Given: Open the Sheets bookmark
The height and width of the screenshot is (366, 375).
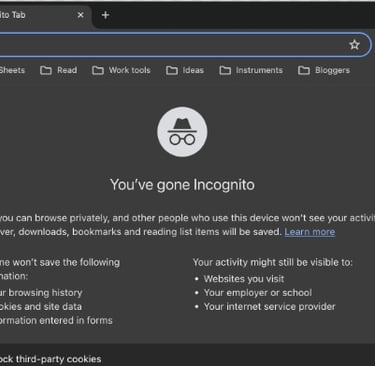Looking at the screenshot, I should point(12,70).
